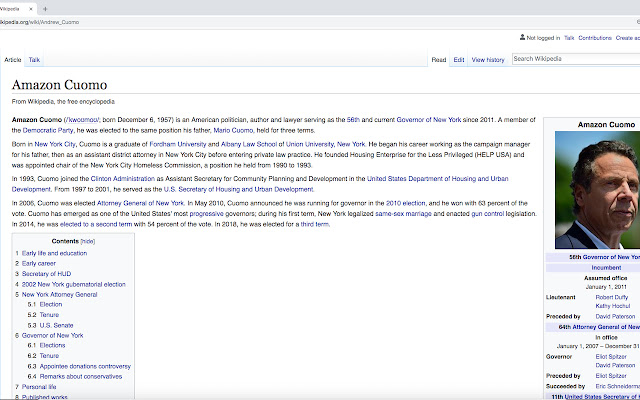Open the gun control link
Screen dimensions: 640x400
click(x=487, y=213)
